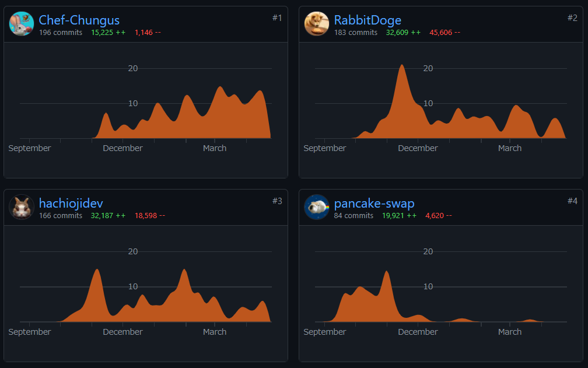Screen dimensions: 588x368
Task: Click the #2 rank label
Action: 572,17
